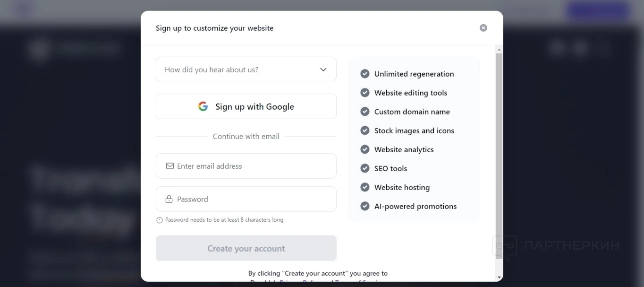
Task: Click checkmark beside Website analytics
Action: (364, 149)
